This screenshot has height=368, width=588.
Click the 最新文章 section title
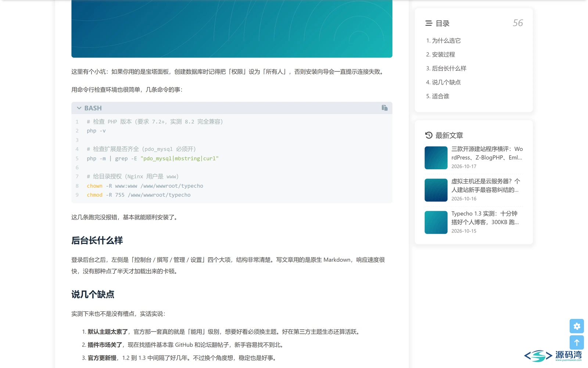point(449,135)
